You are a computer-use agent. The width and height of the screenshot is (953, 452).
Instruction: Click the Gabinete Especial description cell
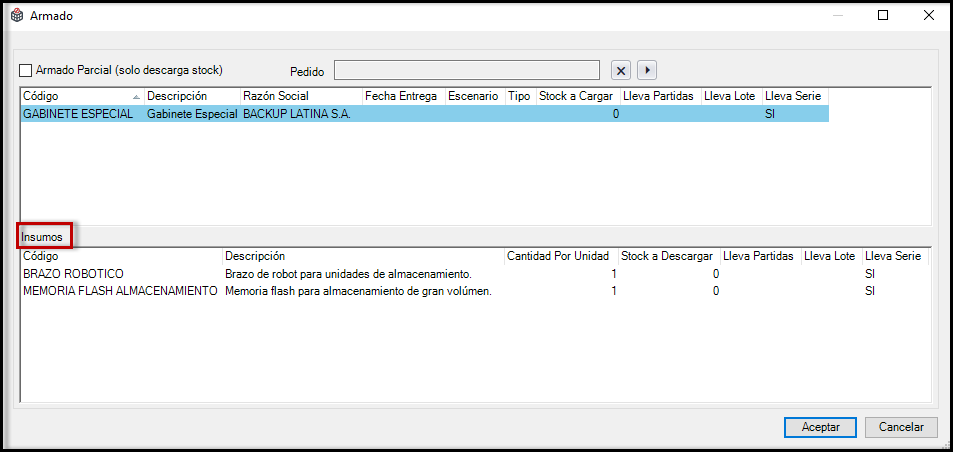192,114
